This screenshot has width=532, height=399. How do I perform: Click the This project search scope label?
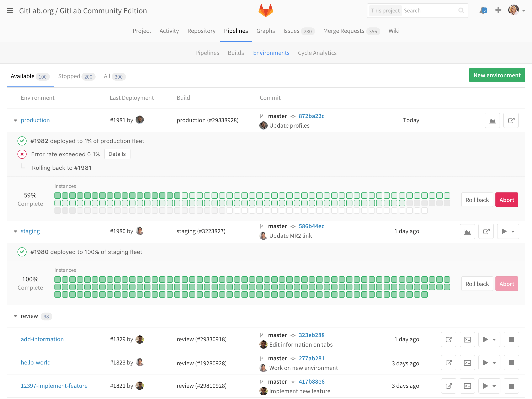coord(385,11)
